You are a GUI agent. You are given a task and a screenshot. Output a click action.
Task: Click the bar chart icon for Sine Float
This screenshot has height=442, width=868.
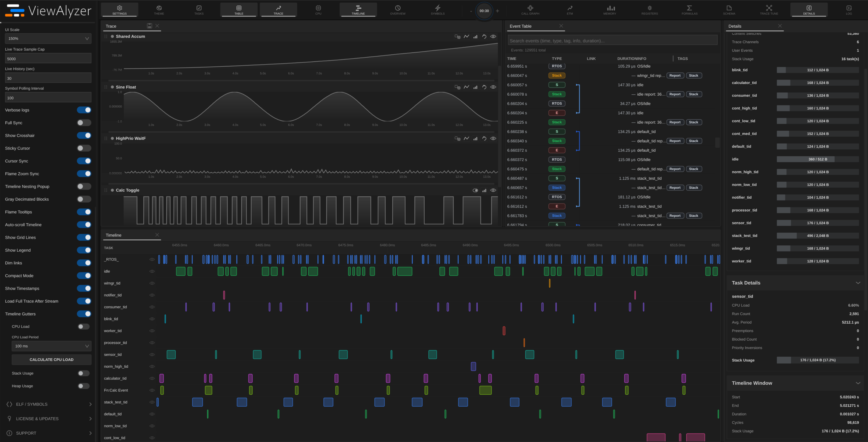coord(475,87)
